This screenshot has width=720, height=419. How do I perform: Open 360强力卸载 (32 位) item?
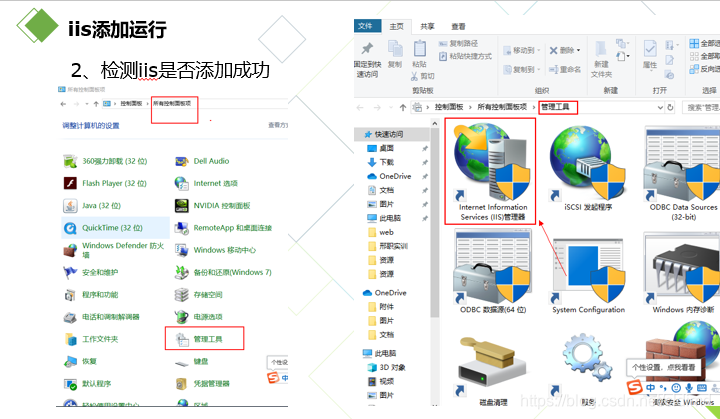click(x=105, y=161)
